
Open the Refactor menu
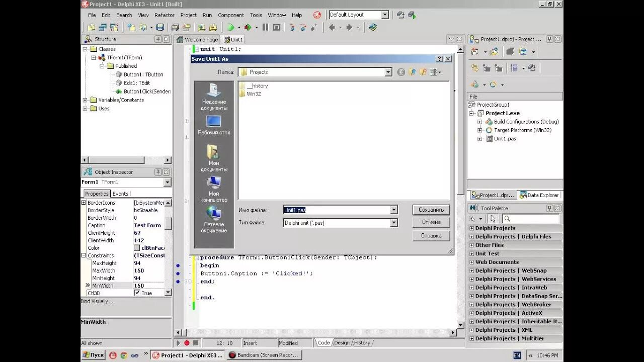coord(164,15)
